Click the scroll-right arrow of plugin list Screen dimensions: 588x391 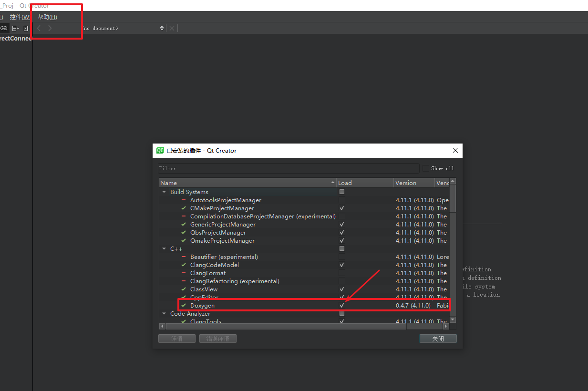coord(446,326)
